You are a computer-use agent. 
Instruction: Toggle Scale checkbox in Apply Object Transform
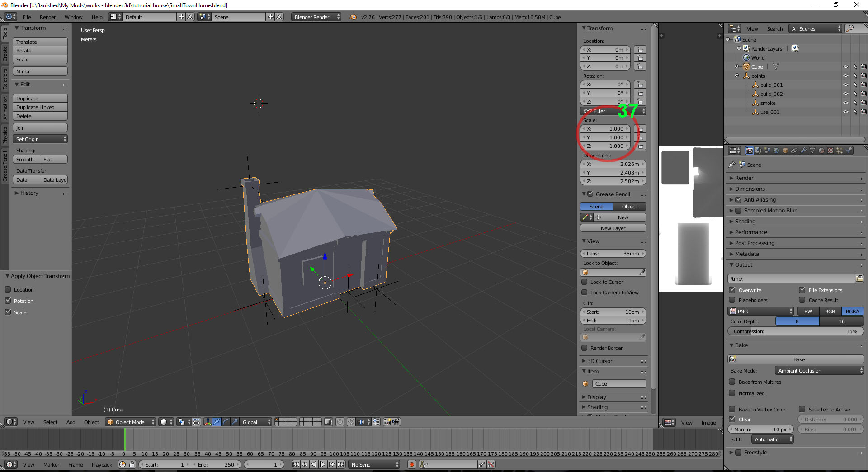[8, 312]
